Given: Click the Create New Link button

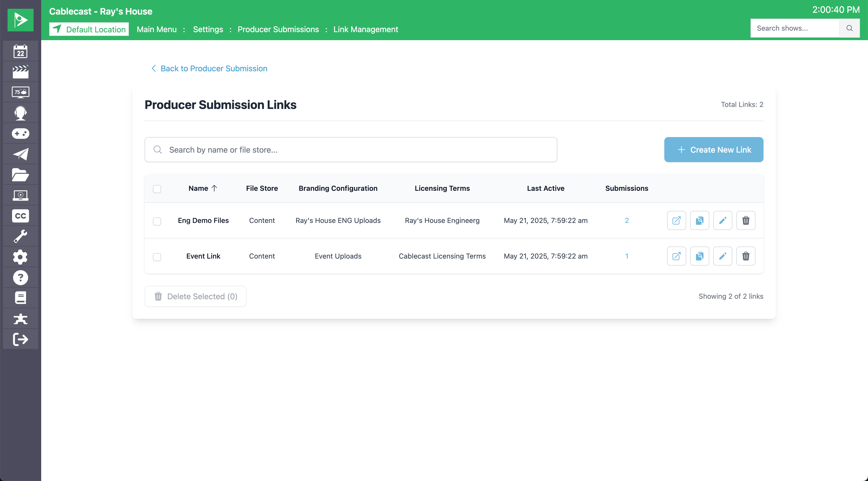Looking at the screenshot, I should (x=713, y=150).
